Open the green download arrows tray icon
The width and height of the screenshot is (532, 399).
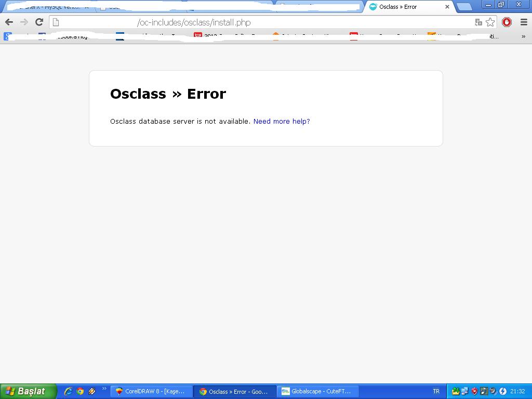pyautogui.click(x=456, y=391)
